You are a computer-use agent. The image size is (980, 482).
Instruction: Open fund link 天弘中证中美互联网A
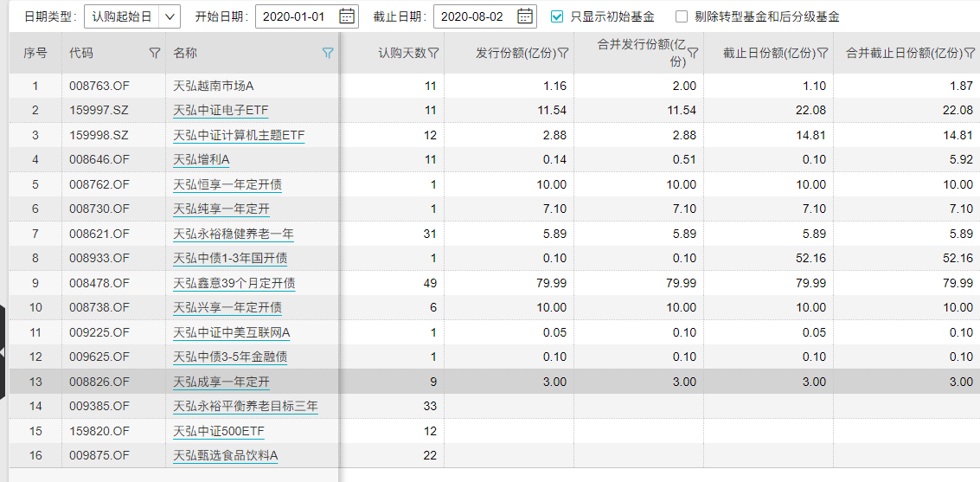(x=232, y=332)
